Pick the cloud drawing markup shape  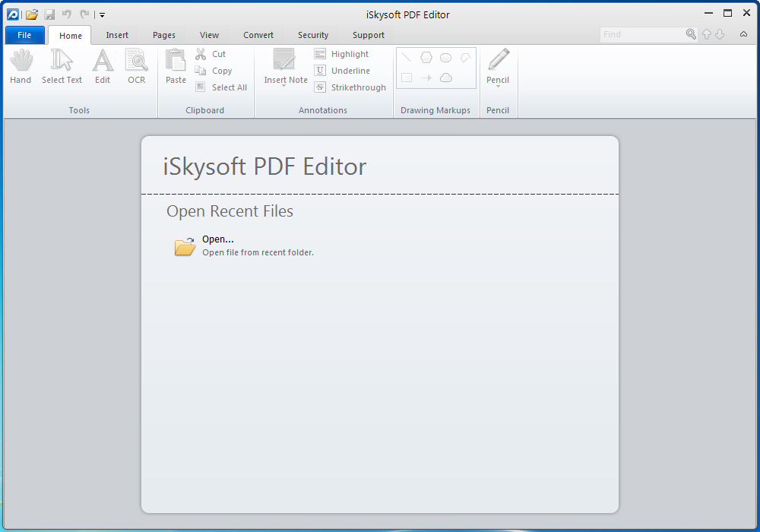[x=445, y=77]
